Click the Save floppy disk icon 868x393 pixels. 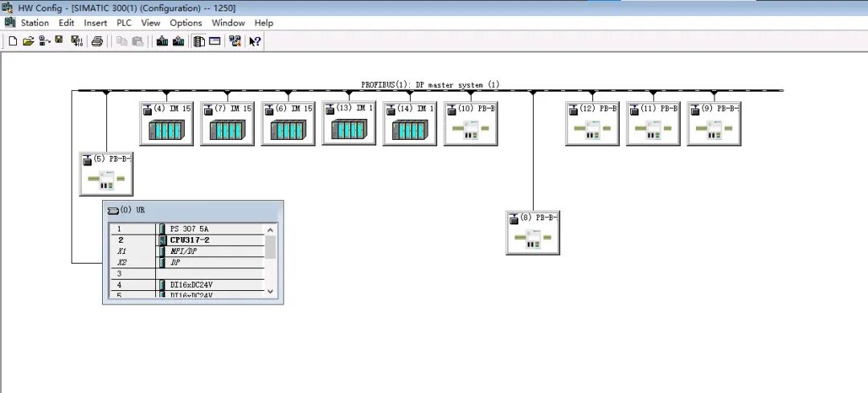pos(59,40)
